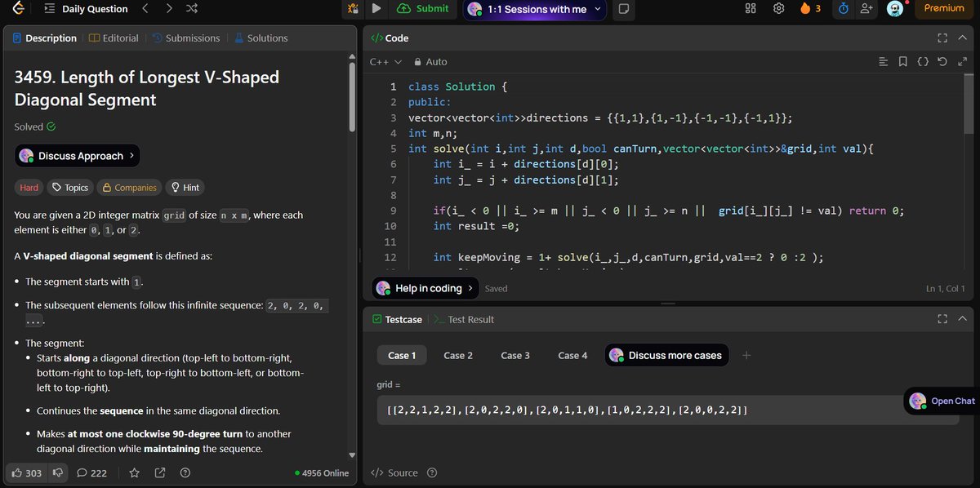Viewport: 980px width, 488px height.
Task: Collapse the Testcase panel with its chevron
Action: tap(962, 318)
